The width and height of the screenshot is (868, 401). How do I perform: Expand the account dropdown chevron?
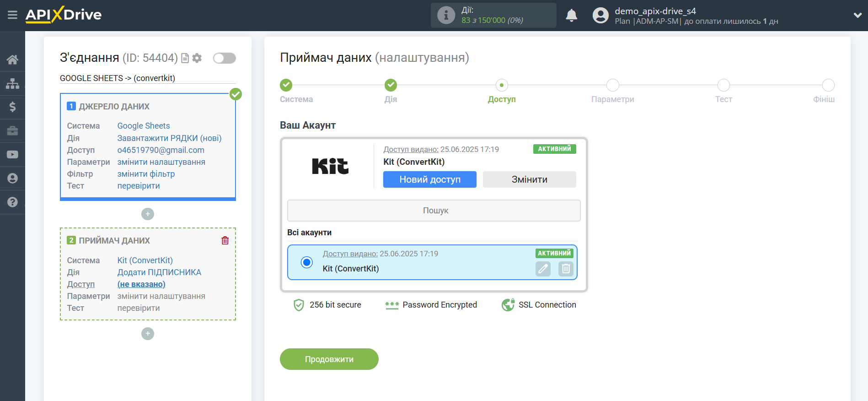pos(857,15)
